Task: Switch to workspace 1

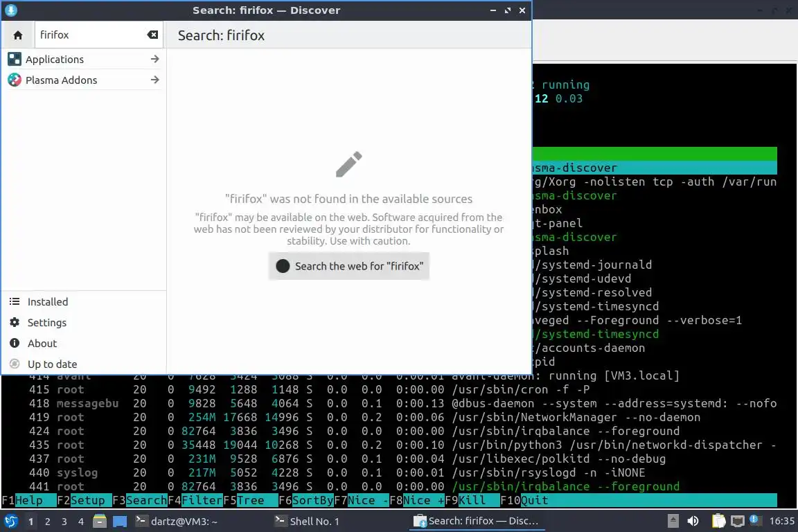Action: click(31, 522)
